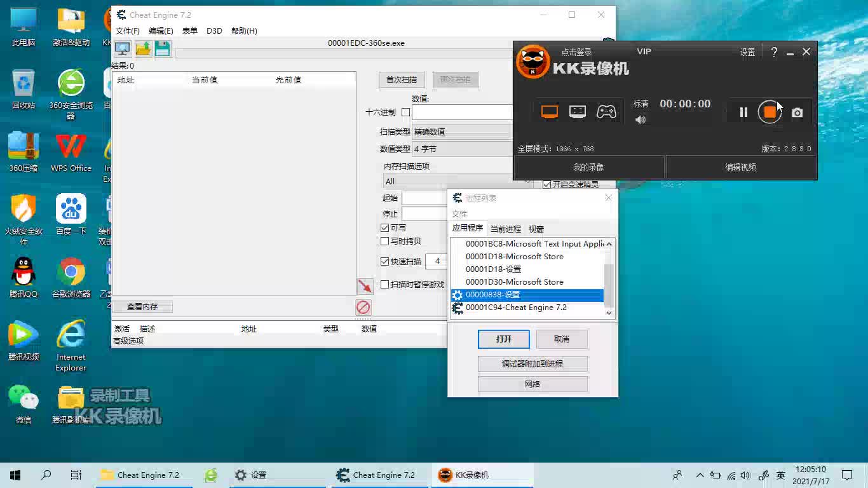Select process 00001D30-Microsoft Store
The image size is (868, 488).
click(527, 282)
